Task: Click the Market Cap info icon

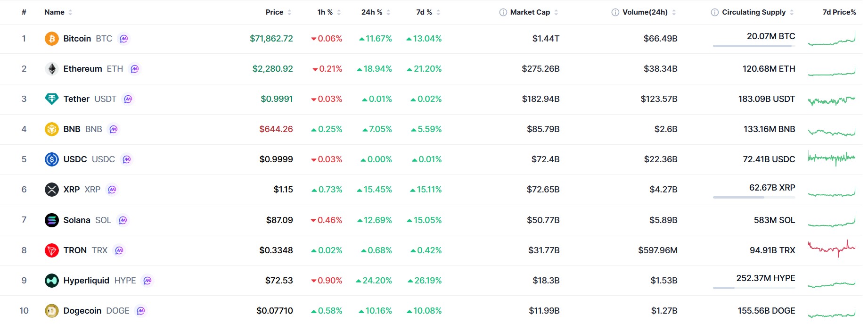Action: (x=503, y=12)
